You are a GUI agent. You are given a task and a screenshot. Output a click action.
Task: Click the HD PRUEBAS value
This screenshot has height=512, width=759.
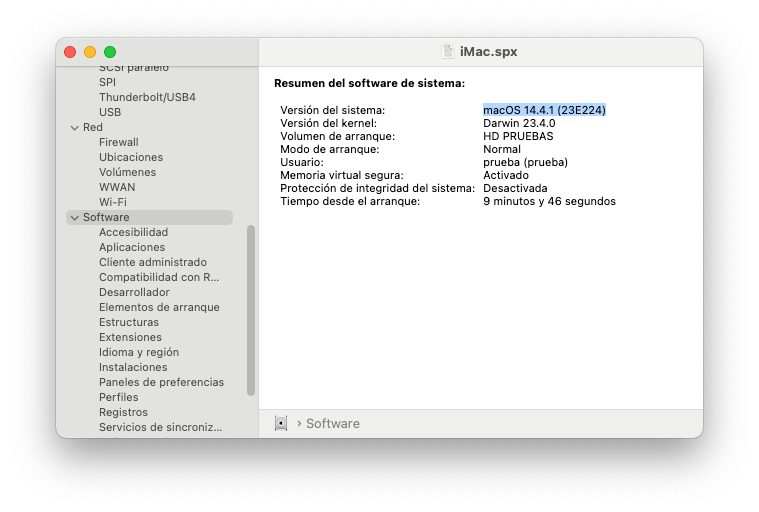pos(518,136)
